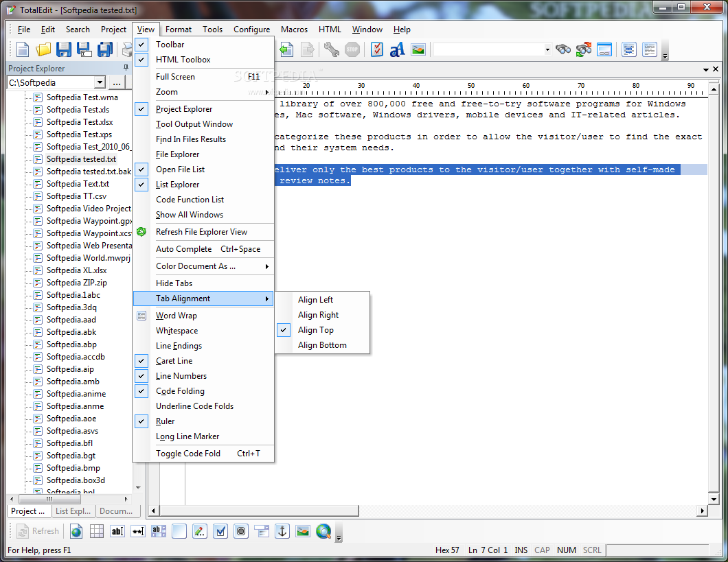This screenshot has width=728, height=562.
Task: Toggle List Explorer option
Action: 203,185
